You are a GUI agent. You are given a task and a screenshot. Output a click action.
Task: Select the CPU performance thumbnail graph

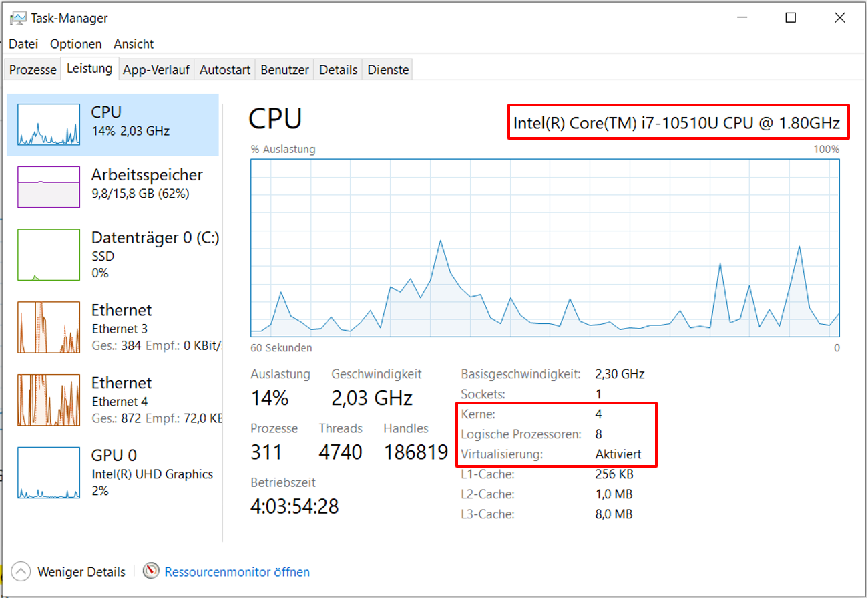click(49, 125)
